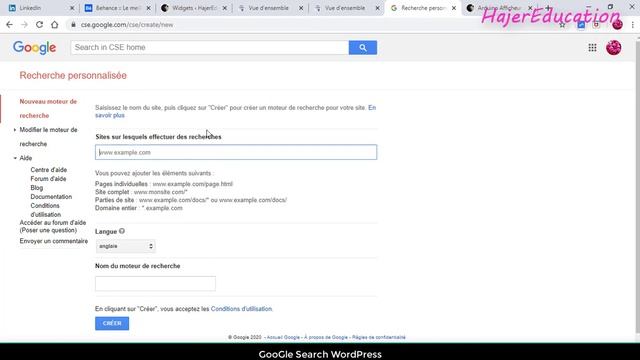Open a new tab with plus icon
This screenshot has width=640, height=360.
click(x=548, y=8)
